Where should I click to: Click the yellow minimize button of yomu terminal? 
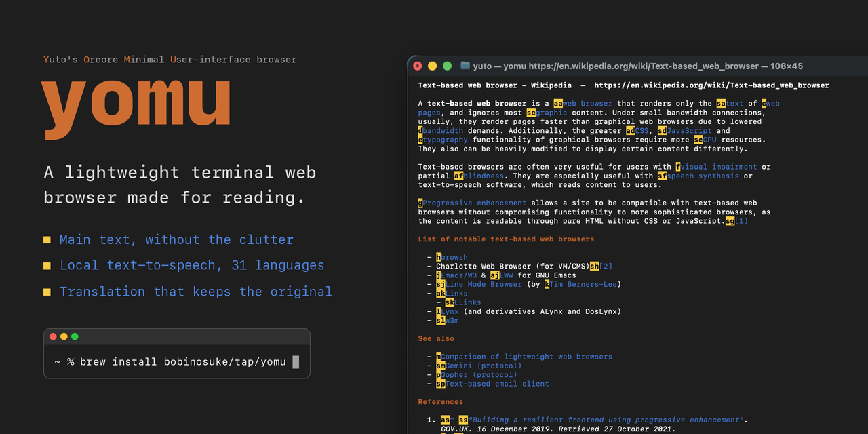[x=432, y=66]
